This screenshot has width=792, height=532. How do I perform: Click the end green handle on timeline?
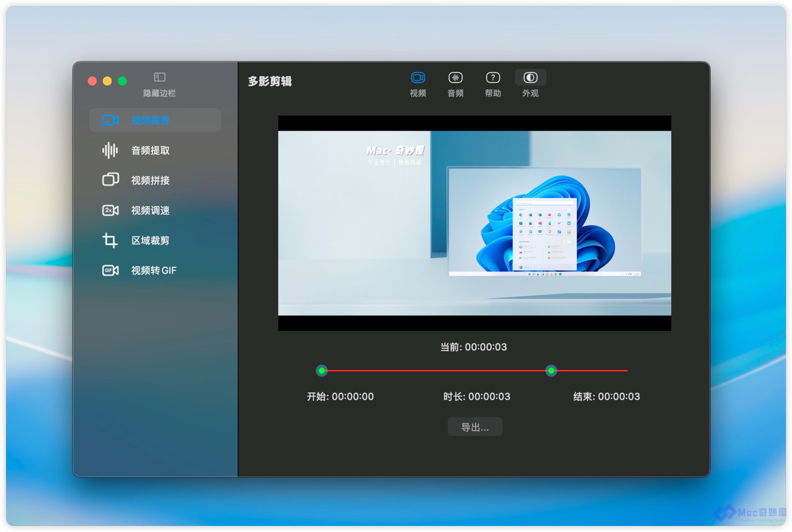pyautogui.click(x=551, y=370)
